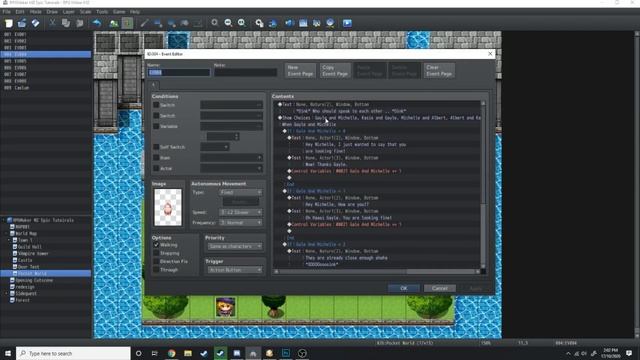Switch to Event editing mode icon
This screenshot has width=640, height=360.
point(128,23)
